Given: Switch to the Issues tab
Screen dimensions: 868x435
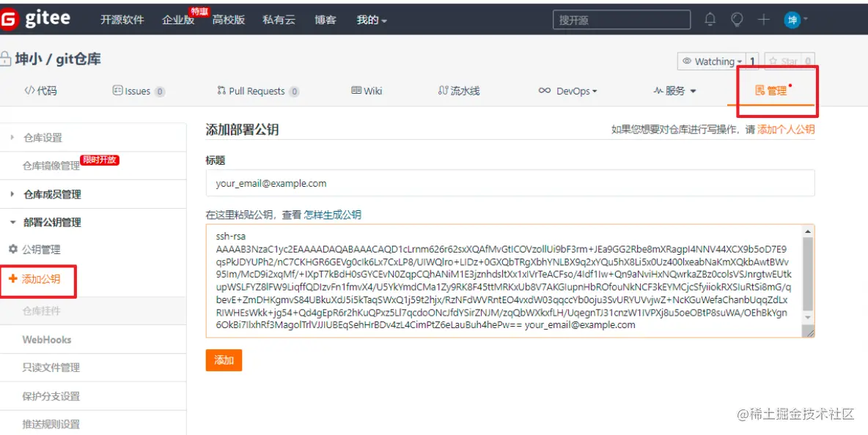Looking at the screenshot, I should (x=139, y=92).
